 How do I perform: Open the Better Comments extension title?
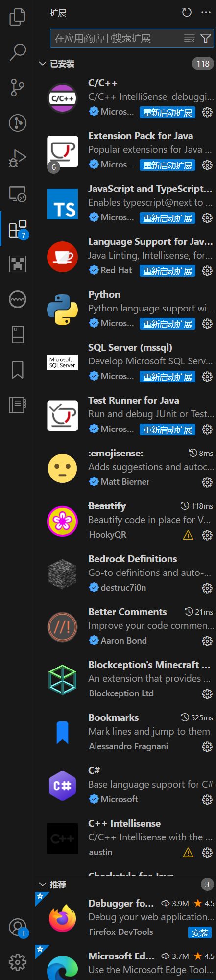click(x=127, y=612)
